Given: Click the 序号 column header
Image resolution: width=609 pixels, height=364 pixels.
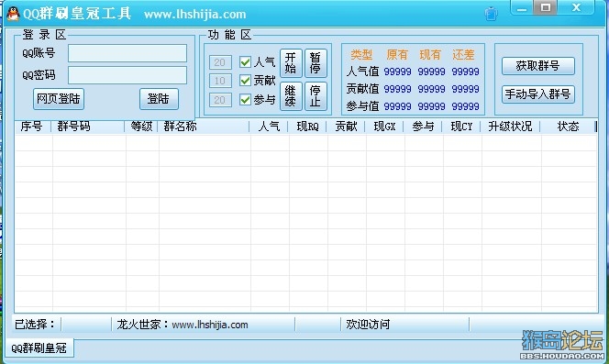Looking at the screenshot, I should 32,127.
